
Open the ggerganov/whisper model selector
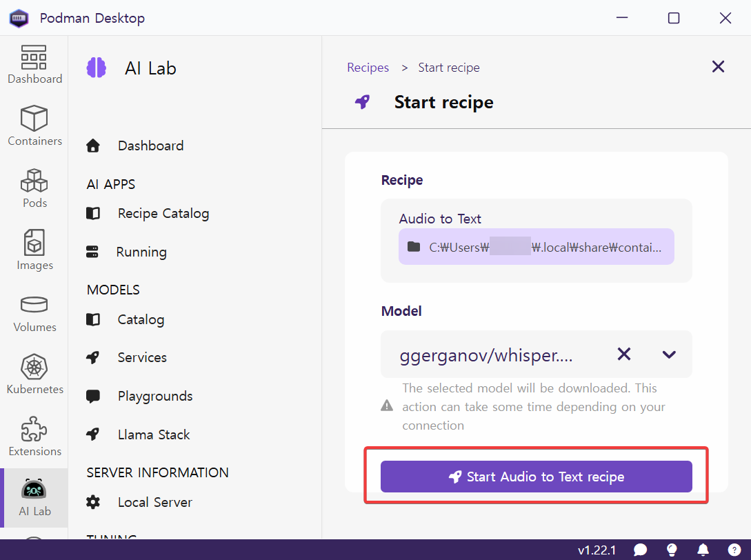coord(486,355)
